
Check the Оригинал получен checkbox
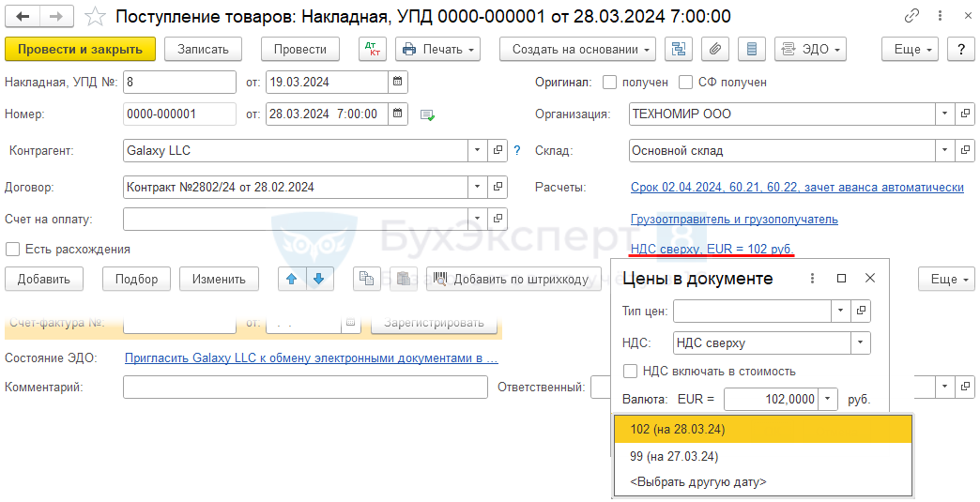610,83
